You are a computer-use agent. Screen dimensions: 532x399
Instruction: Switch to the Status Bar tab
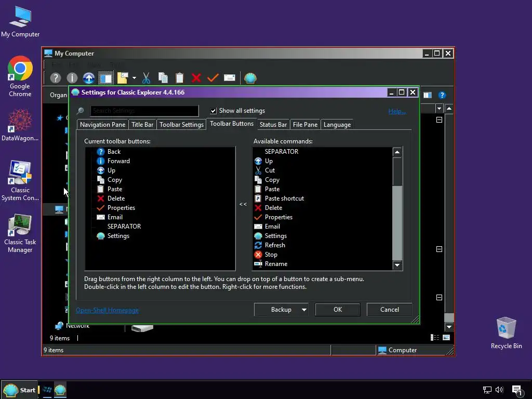click(x=273, y=125)
